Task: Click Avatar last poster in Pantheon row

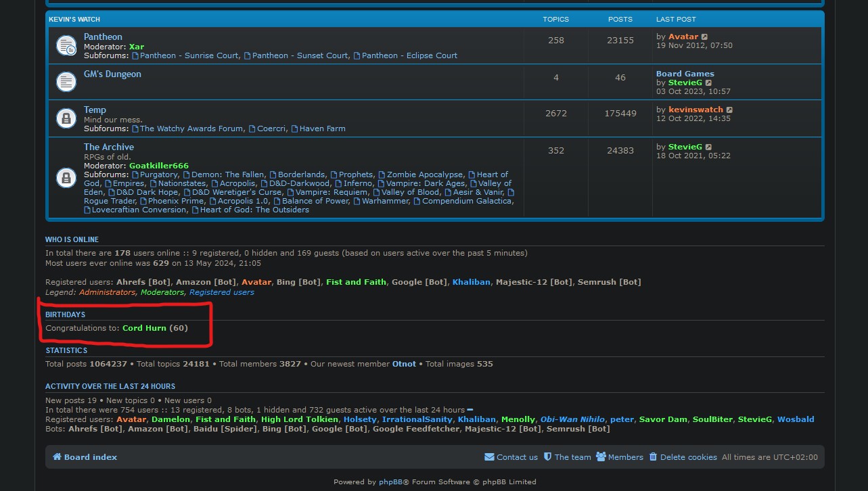Action: coord(683,37)
